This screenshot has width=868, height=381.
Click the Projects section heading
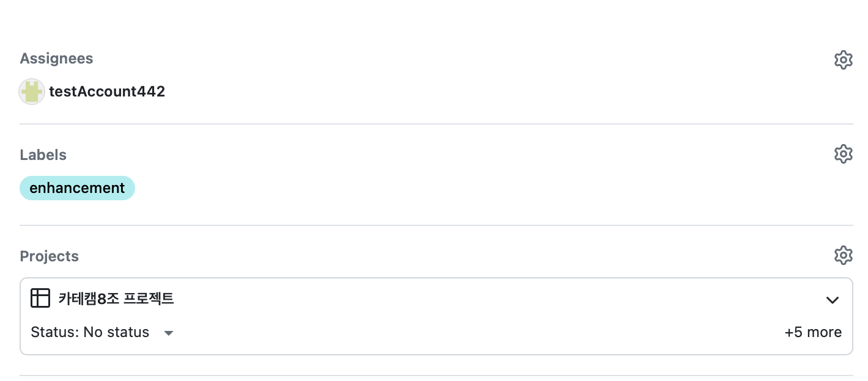pyautogui.click(x=49, y=256)
